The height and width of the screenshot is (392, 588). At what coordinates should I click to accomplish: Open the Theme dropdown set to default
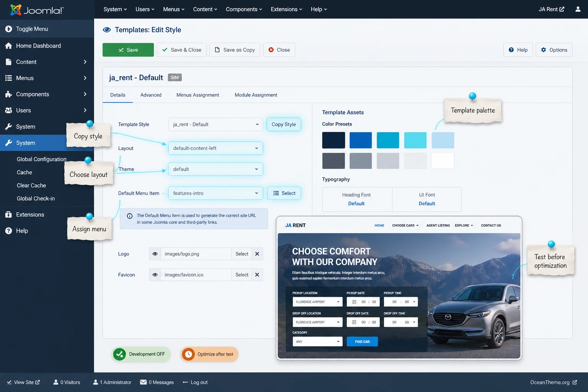[x=216, y=169]
